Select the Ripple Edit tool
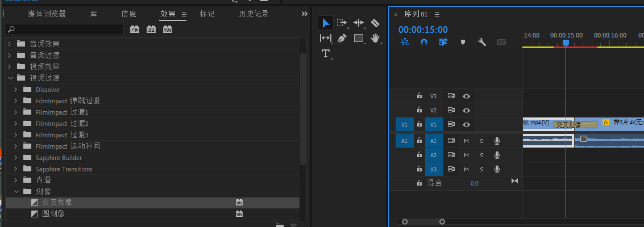 click(x=359, y=23)
